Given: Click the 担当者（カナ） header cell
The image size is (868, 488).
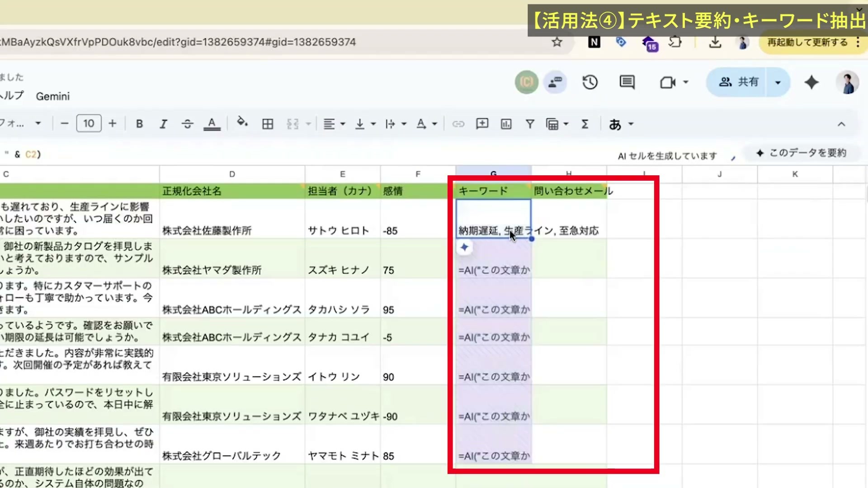Looking at the screenshot, I should [342, 191].
